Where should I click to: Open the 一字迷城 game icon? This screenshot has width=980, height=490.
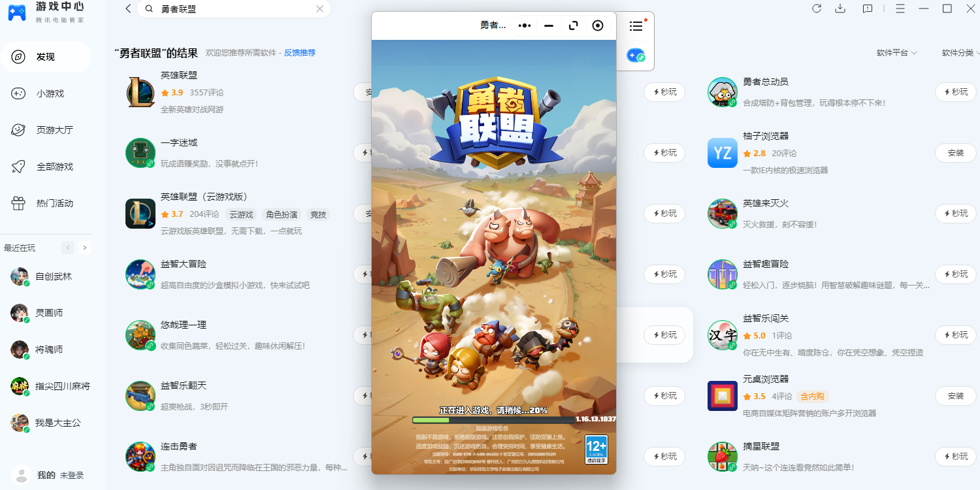click(140, 153)
